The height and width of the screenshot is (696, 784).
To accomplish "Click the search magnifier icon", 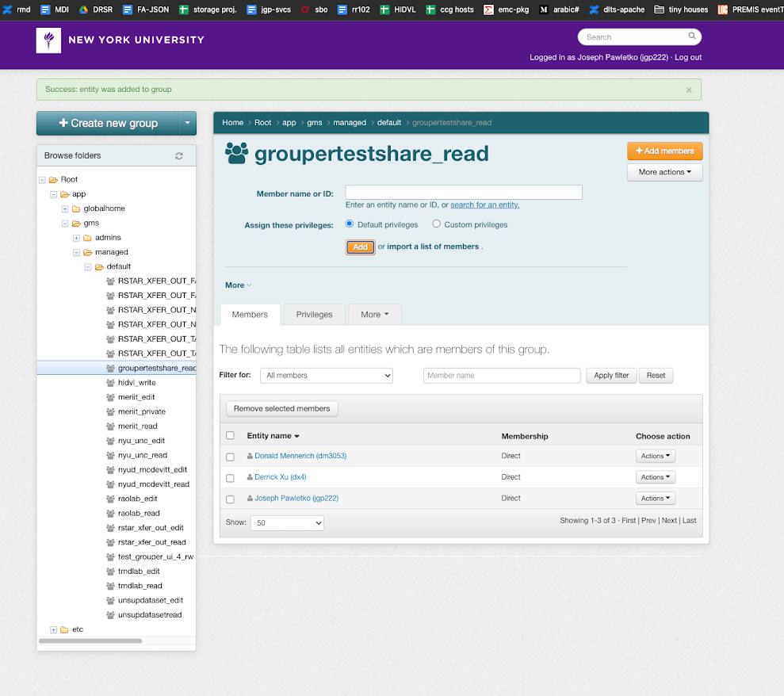I will (x=692, y=36).
